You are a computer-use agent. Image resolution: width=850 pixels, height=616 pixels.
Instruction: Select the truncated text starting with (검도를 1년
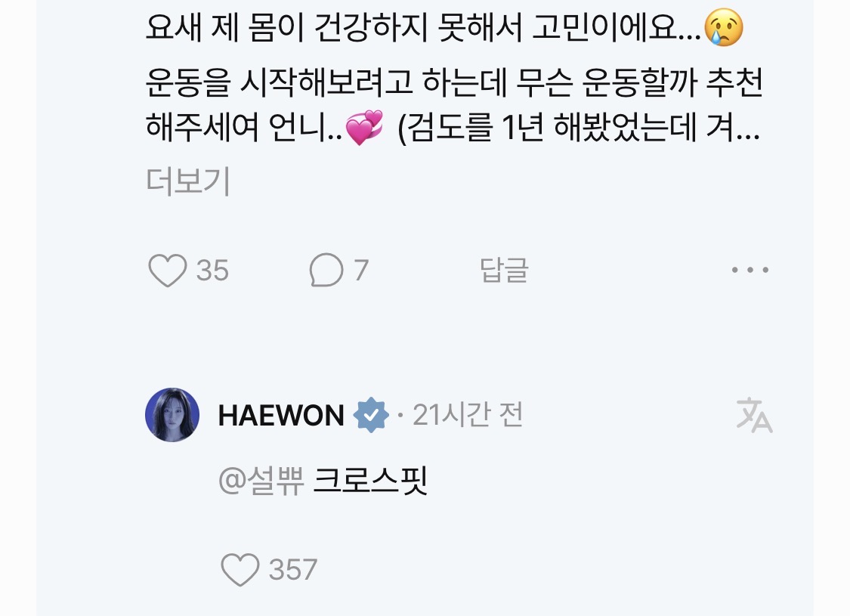[x=579, y=128]
